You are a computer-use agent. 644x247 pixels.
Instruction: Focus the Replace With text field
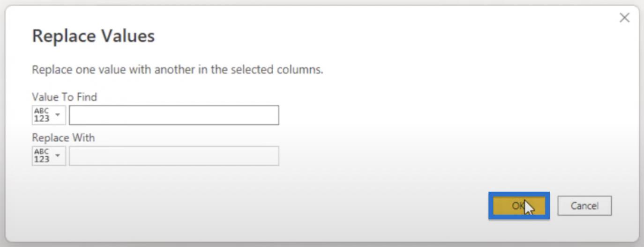174,156
